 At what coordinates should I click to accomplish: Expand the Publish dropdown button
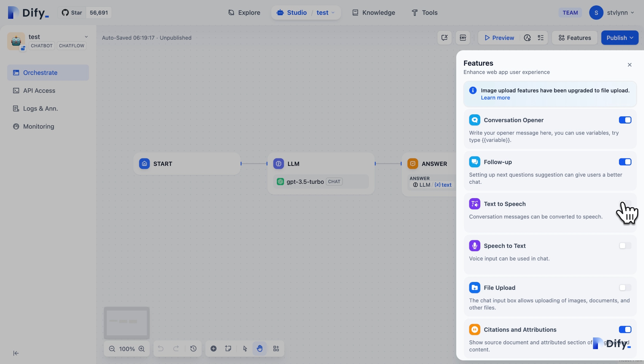pos(620,38)
